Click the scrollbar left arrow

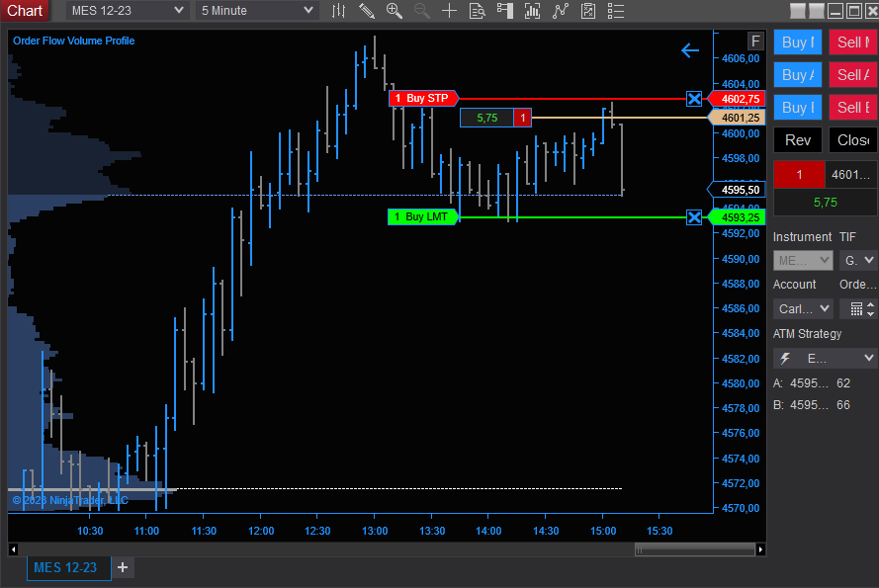pyautogui.click(x=14, y=549)
